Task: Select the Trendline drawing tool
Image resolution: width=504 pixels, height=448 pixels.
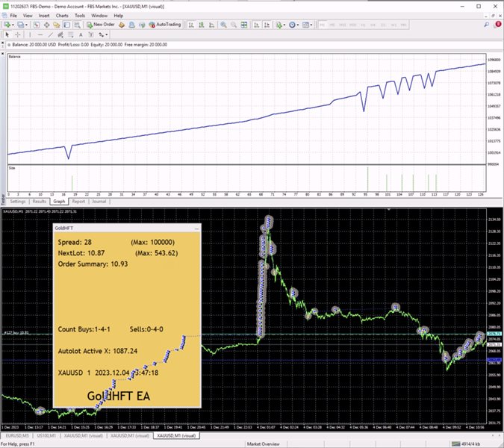Action: (51, 34)
